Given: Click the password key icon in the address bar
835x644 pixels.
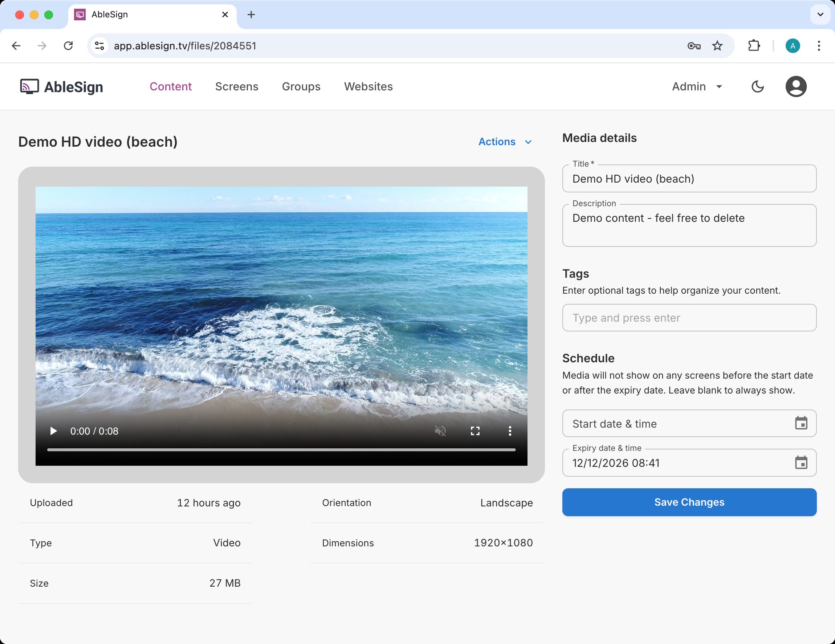Looking at the screenshot, I should click(694, 46).
